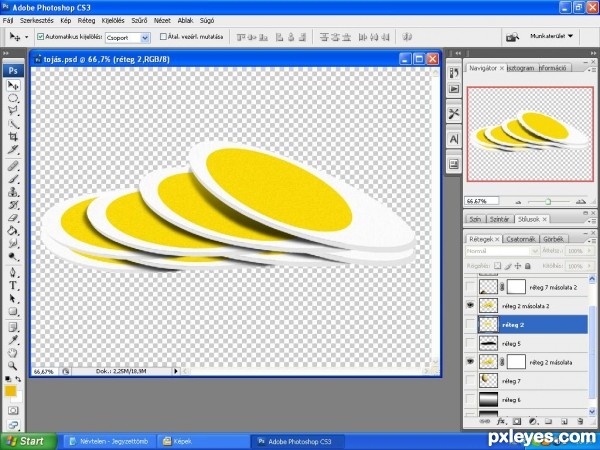Select the Eyedropper tool
Image resolution: width=600 pixels, height=450 pixels.
13,340
